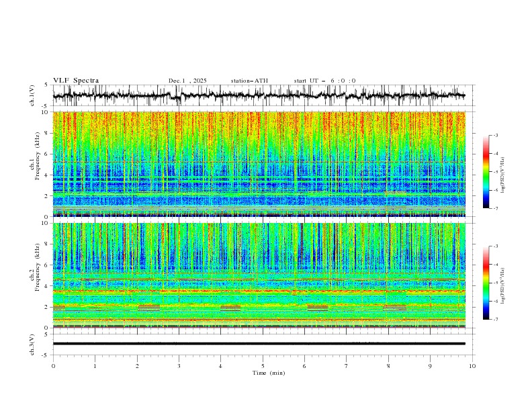Click the "station=ATH" header label

pyautogui.click(x=249, y=81)
